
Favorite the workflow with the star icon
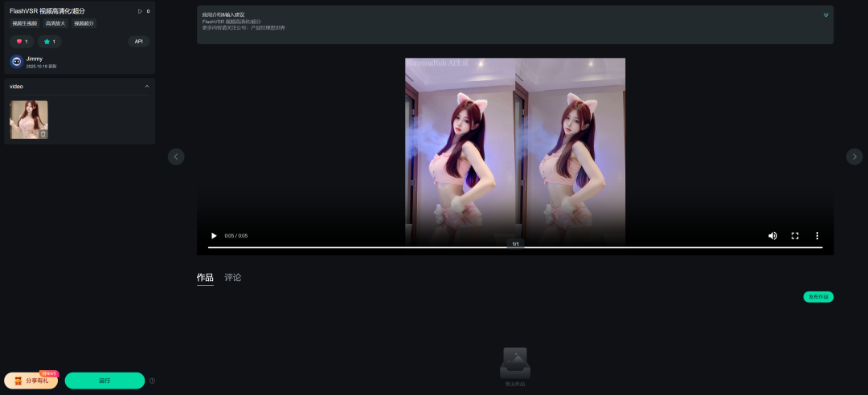[49, 42]
